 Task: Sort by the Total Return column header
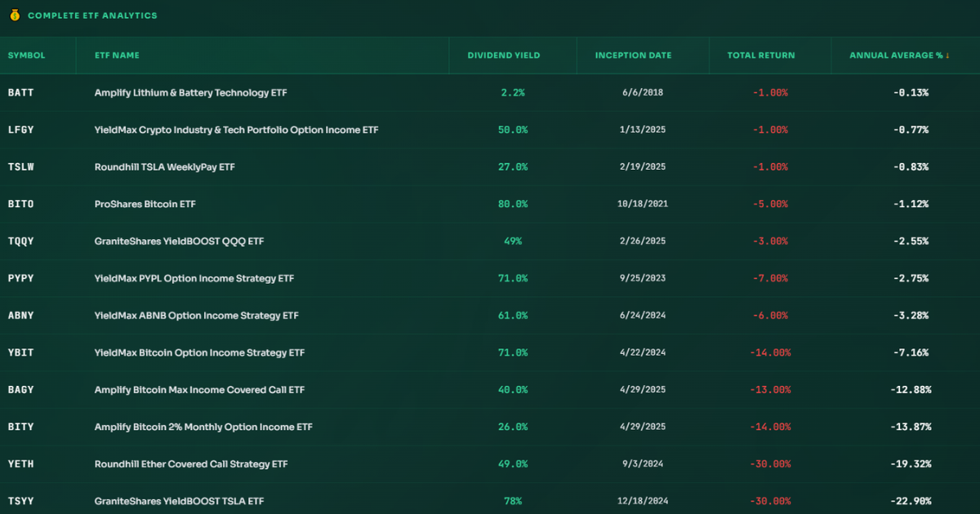761,55
